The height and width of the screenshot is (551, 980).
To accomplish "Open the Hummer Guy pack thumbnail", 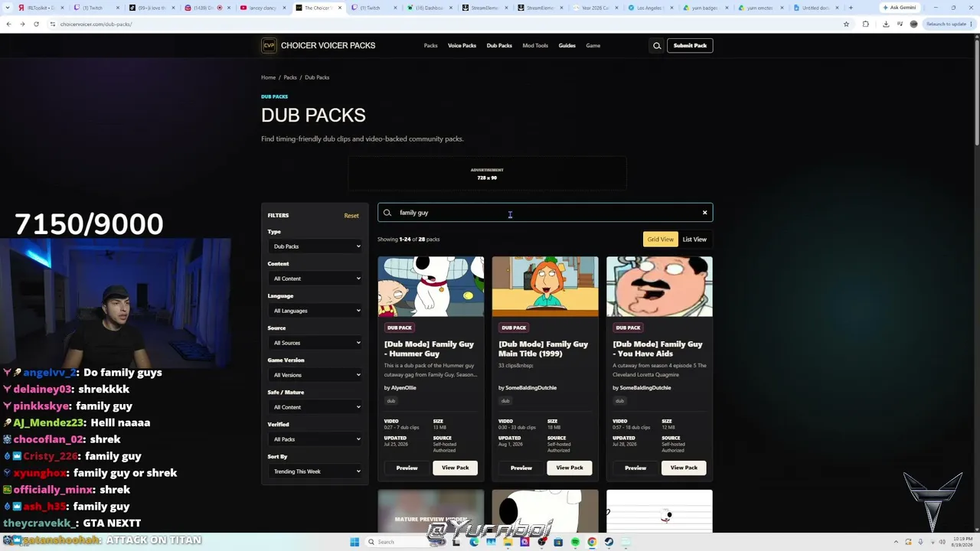I will pos(430,286).
